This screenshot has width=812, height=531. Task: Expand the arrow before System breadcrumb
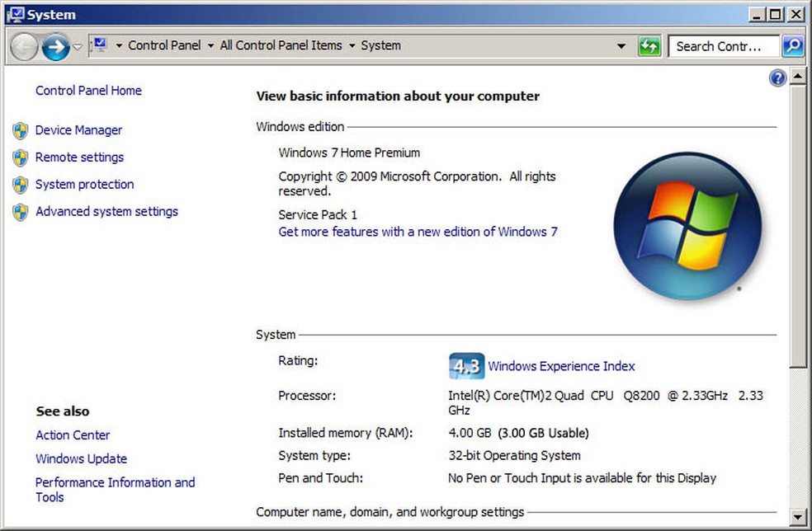pos(352,46)
